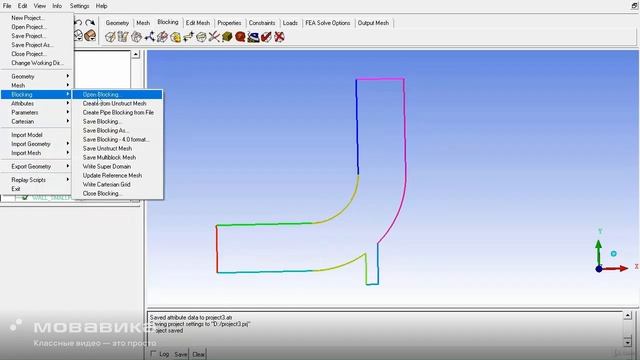Expand the Geometry submenu in the File menu
Screen dimensions: 640x360
click(x=37, y=76)
